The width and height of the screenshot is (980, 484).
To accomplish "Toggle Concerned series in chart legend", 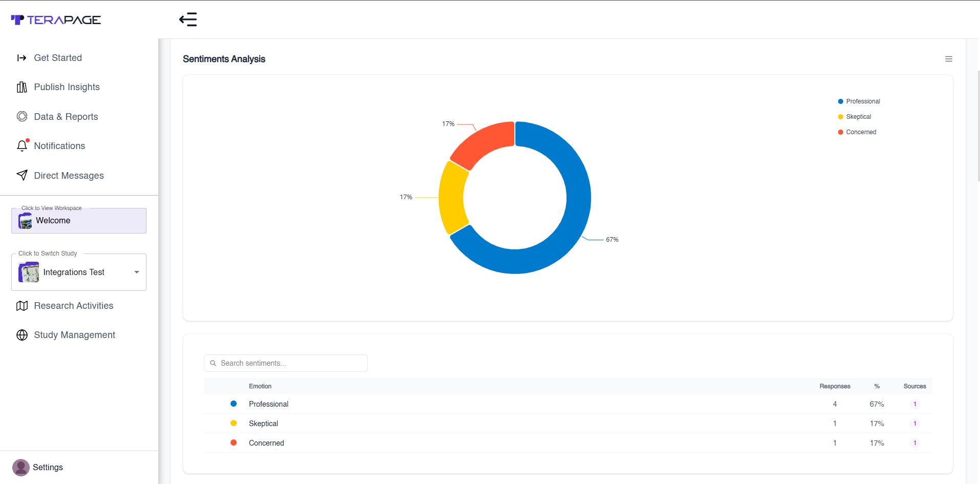I will coord(857,132).
